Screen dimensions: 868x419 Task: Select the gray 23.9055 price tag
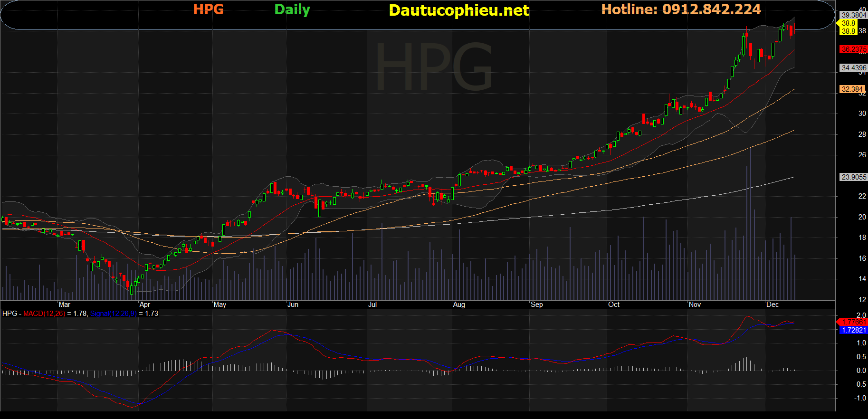click(x=854, y=177)
